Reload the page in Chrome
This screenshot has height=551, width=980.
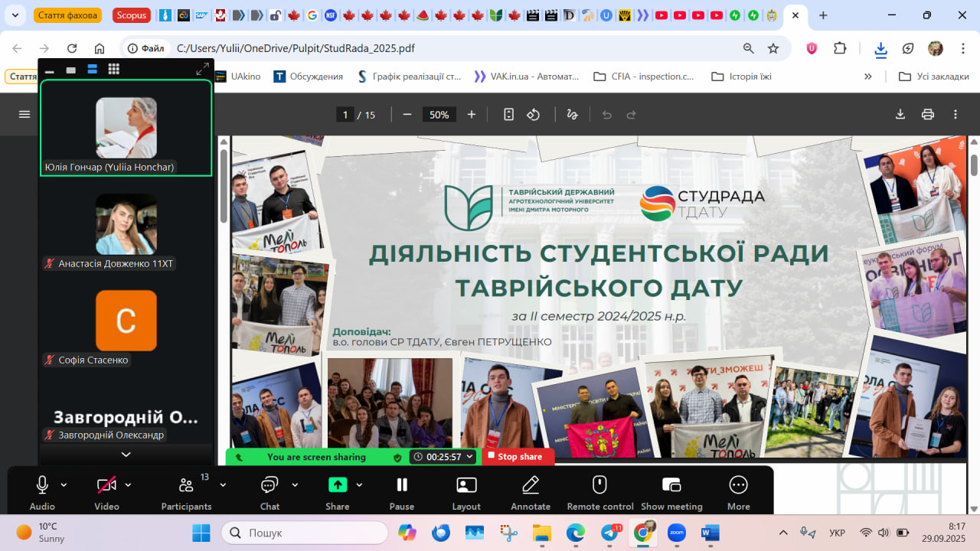pos(72,48)
